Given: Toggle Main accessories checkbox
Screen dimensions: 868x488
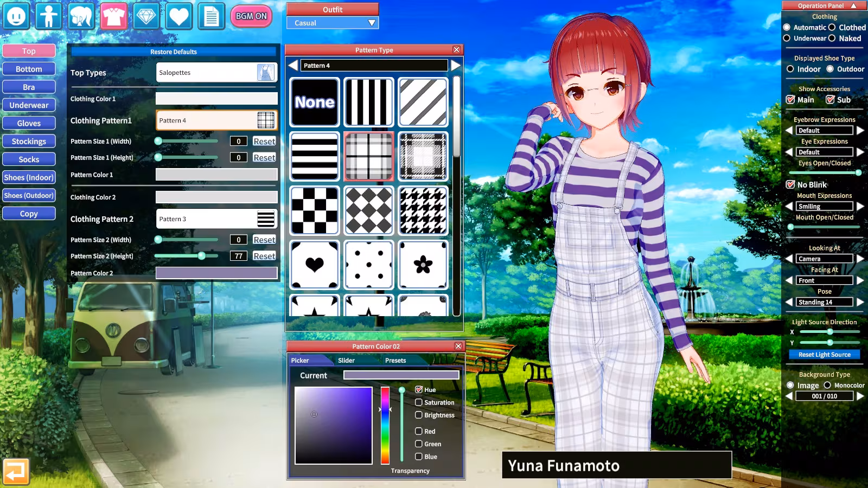Looking at the screenshot, I should 790,99.
